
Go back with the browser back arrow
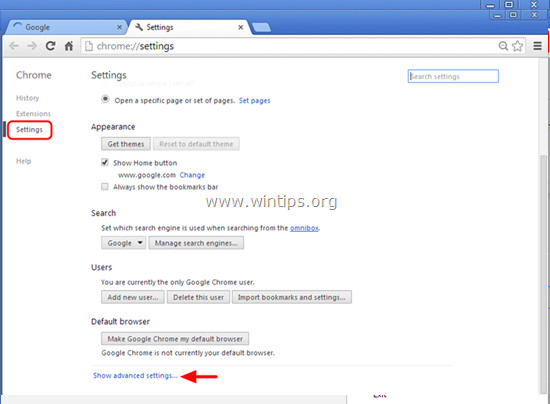(14, 46)
